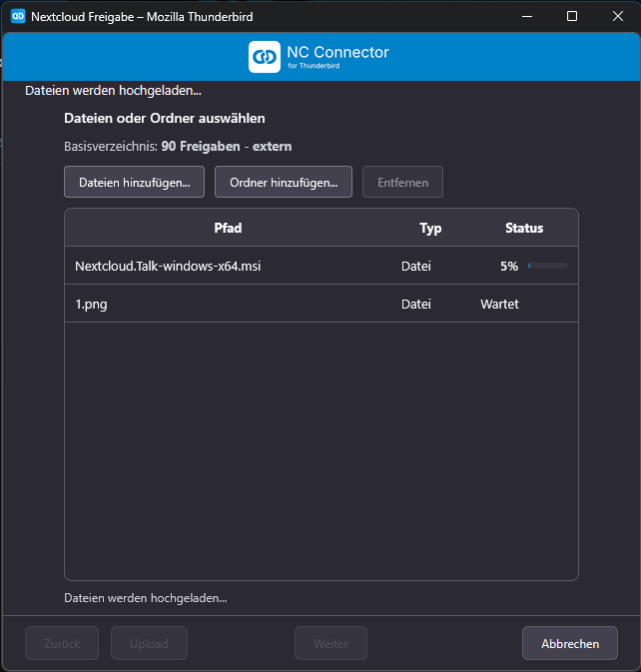Select the Nextcloud.Talk-windows-x64.msi row

pos(321,266)
